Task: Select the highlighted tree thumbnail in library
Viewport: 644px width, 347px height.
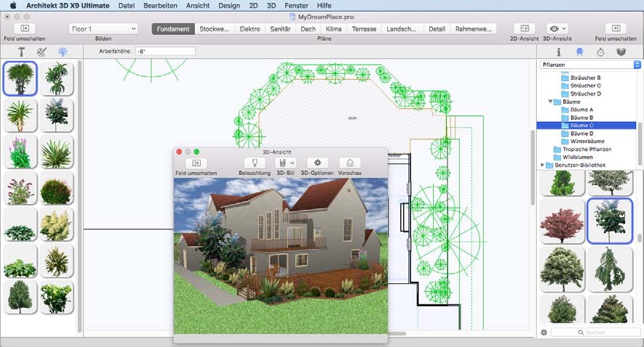Action: pos(610,221)
